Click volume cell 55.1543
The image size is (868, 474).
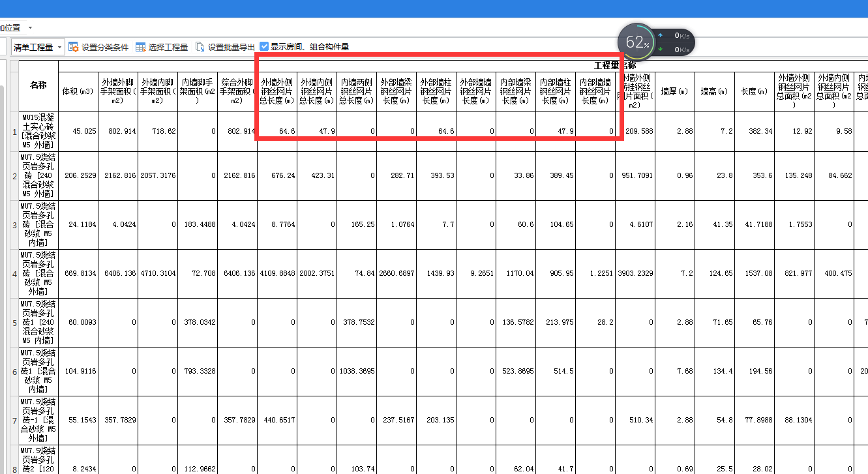(78, 421)
